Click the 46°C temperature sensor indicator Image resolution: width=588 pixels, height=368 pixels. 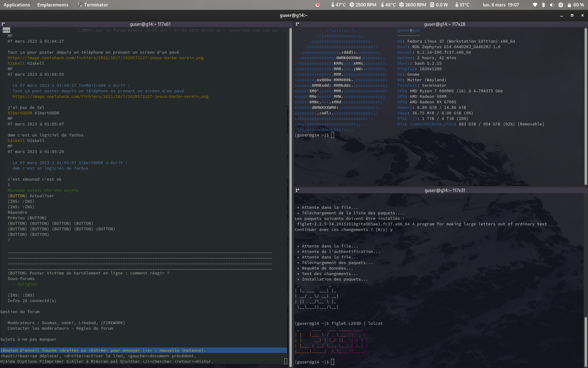388,5
